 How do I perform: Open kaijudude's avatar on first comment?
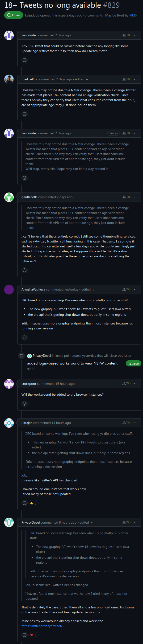tap(9, 35)
